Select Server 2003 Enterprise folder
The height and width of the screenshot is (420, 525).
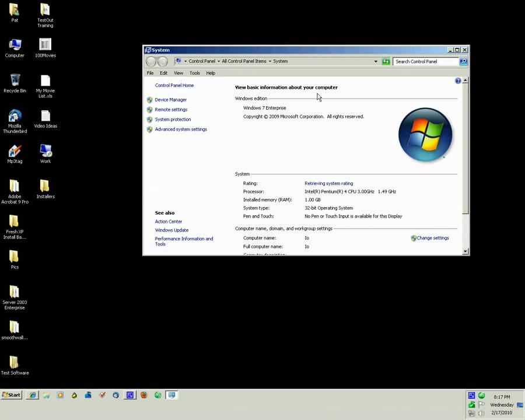pos(15,297)
